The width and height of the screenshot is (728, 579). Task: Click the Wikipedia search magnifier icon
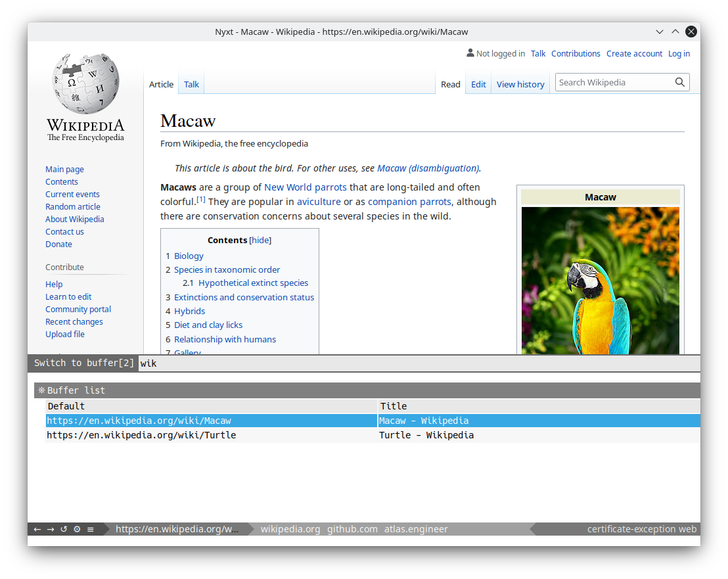pyautogui.click(x=680, y=82)
